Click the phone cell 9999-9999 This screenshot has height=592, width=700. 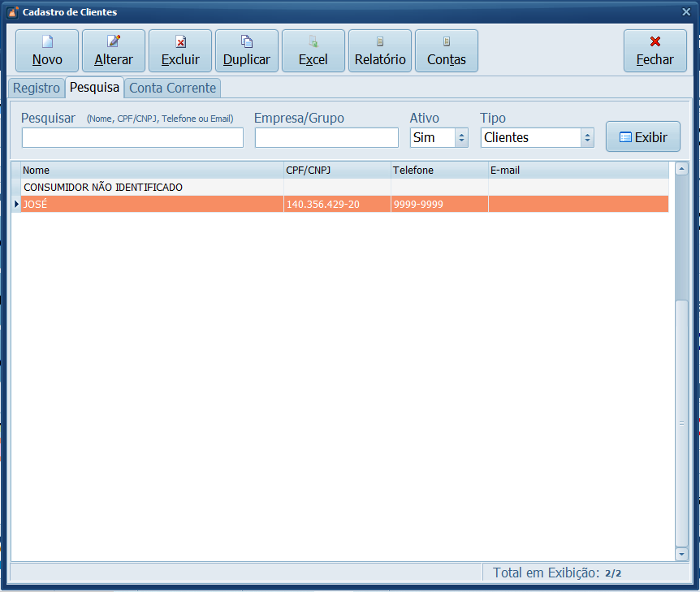click(439, 204)
